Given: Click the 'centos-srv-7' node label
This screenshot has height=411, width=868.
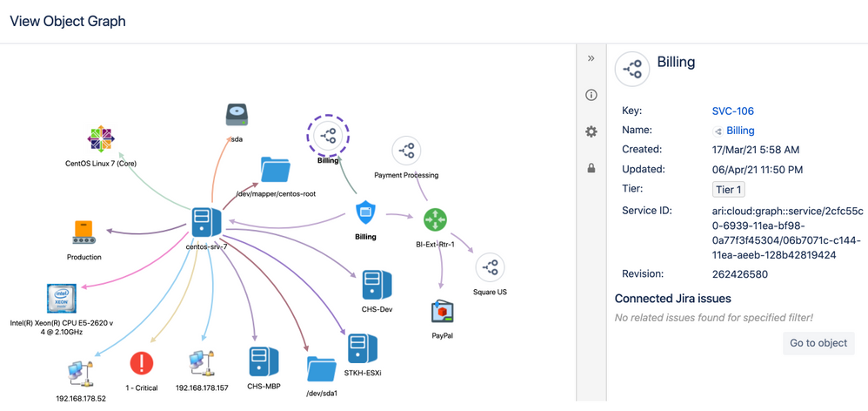Looking at the screenshot, I should (x=207, y=247).
